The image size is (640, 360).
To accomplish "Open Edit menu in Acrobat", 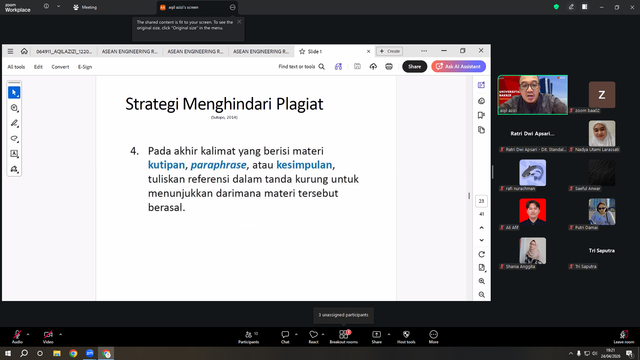I will pyautogui.click(x=38, y=67).
